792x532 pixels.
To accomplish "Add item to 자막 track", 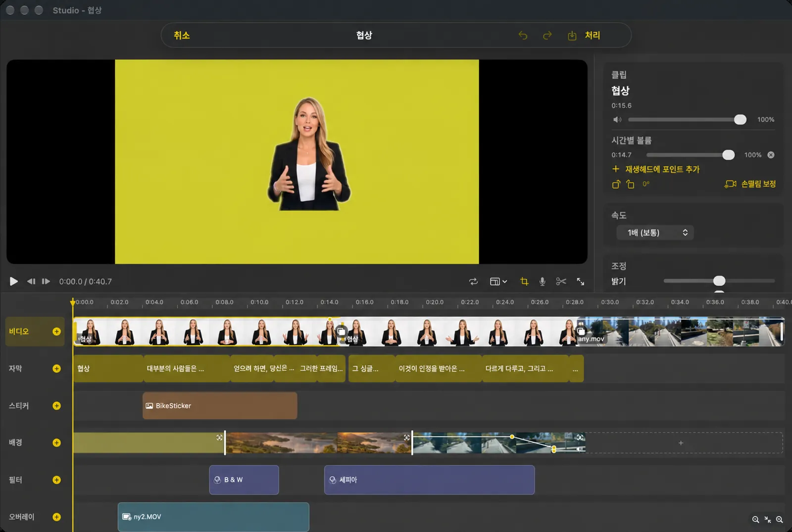I will 56,369.
